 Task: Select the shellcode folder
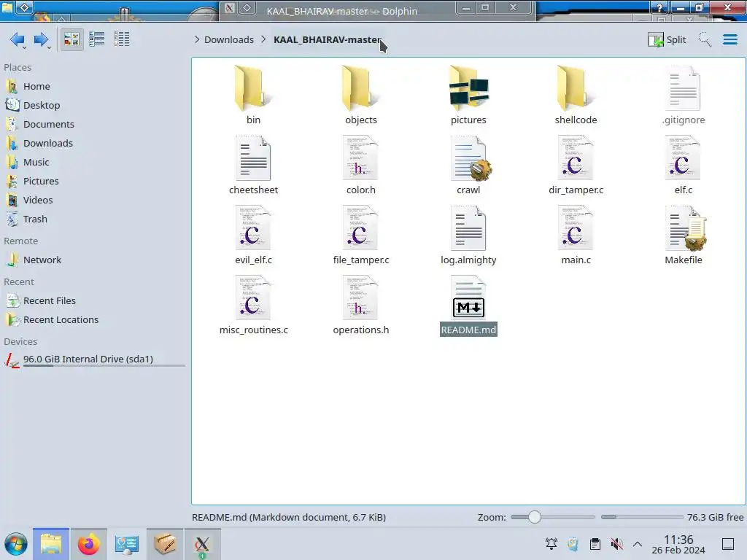point(576,96)
